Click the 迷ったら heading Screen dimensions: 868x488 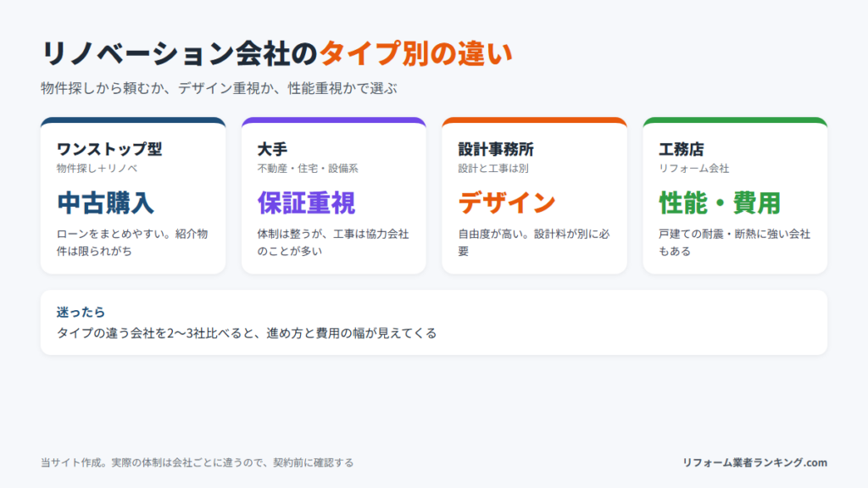81,312
